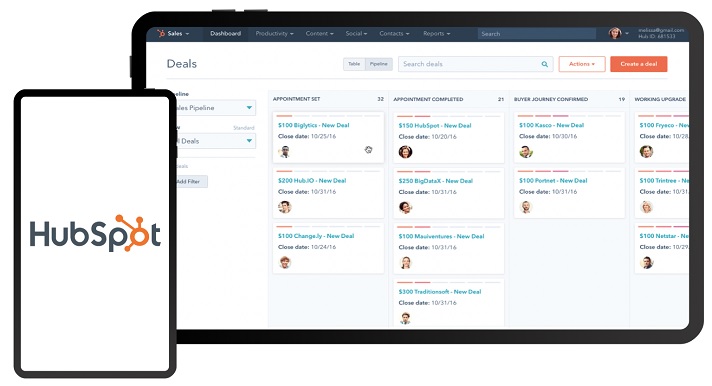Focus the top navigation Search field

point(536,34)
